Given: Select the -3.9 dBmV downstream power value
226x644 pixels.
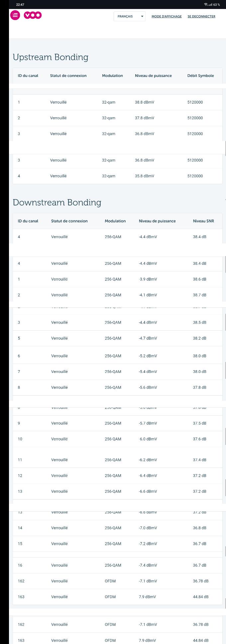Looking at the screenshot, I should coord(148,279).
